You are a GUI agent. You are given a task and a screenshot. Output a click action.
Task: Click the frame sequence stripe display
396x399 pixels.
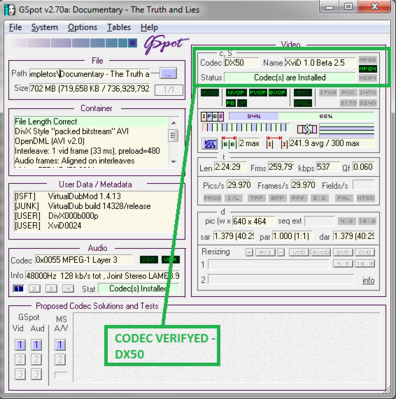click(246, 128)
